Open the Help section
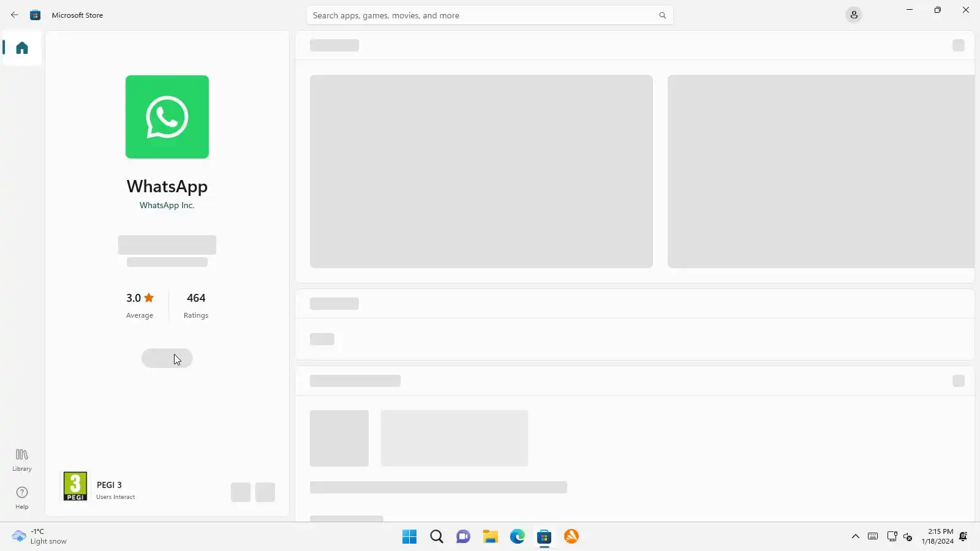980x551 pixels. click(22, 498)
